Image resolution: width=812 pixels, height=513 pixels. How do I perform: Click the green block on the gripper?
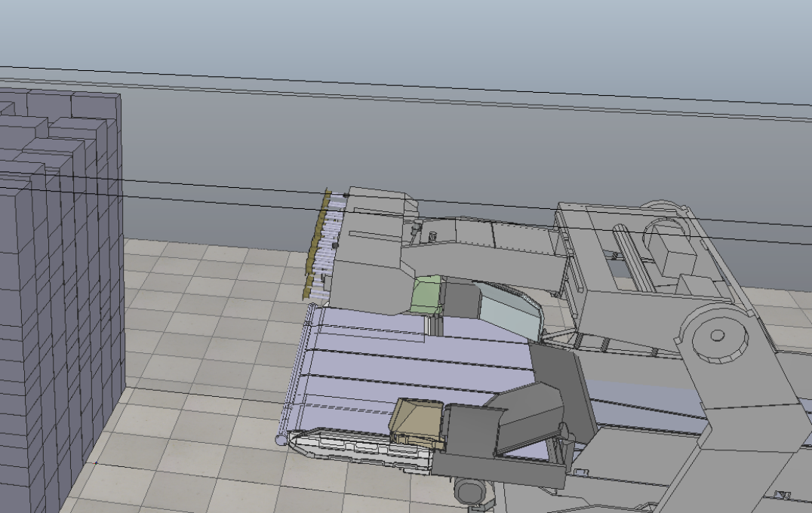427,295
